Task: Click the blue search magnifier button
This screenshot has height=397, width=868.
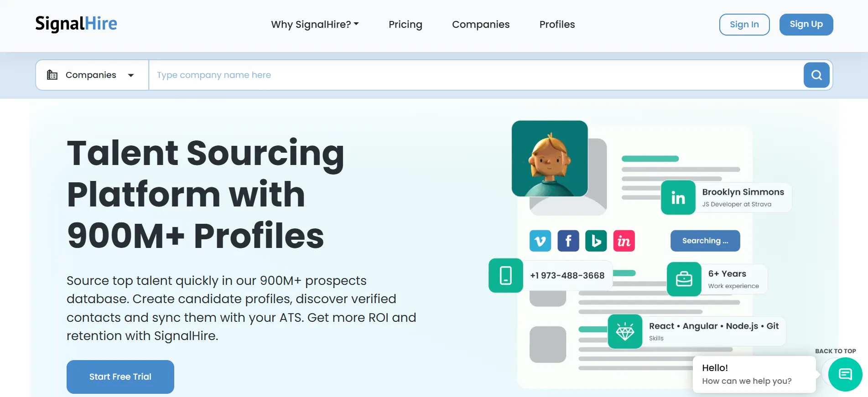Action: 816,75
